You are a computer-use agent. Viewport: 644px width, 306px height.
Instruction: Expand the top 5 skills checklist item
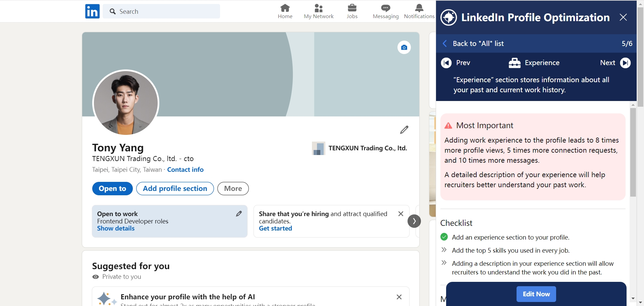[x=444, y=250]
